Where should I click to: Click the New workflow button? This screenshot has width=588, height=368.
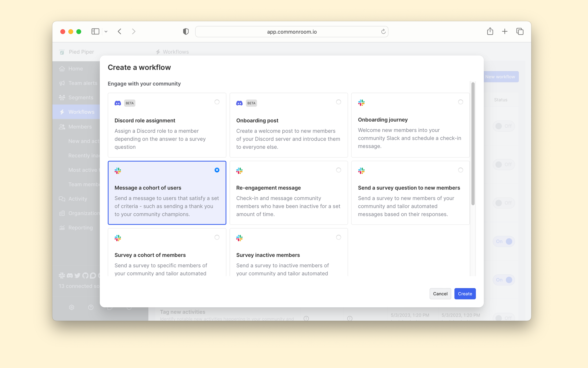(x=500, y=77)
